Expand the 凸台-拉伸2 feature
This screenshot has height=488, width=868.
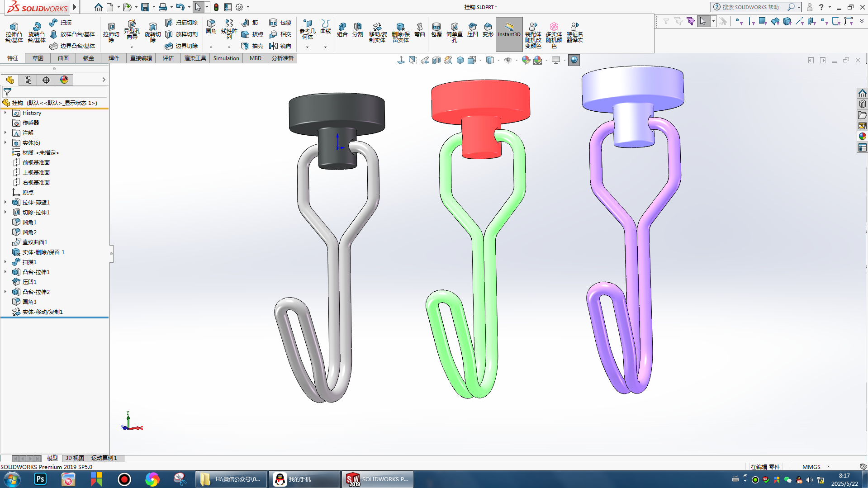coord(5,292)
